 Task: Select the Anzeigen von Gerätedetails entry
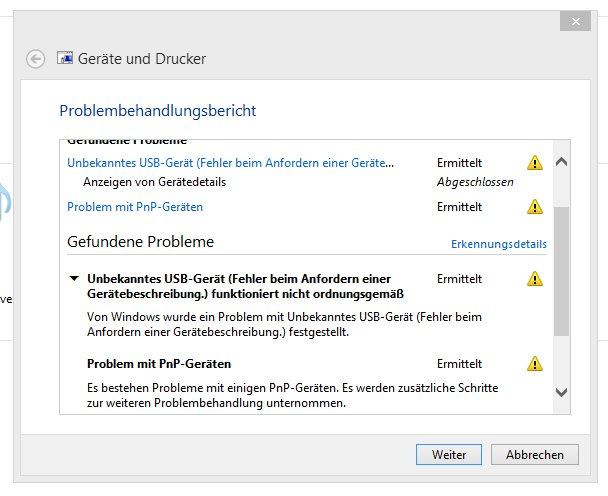(x=154, y=182)
